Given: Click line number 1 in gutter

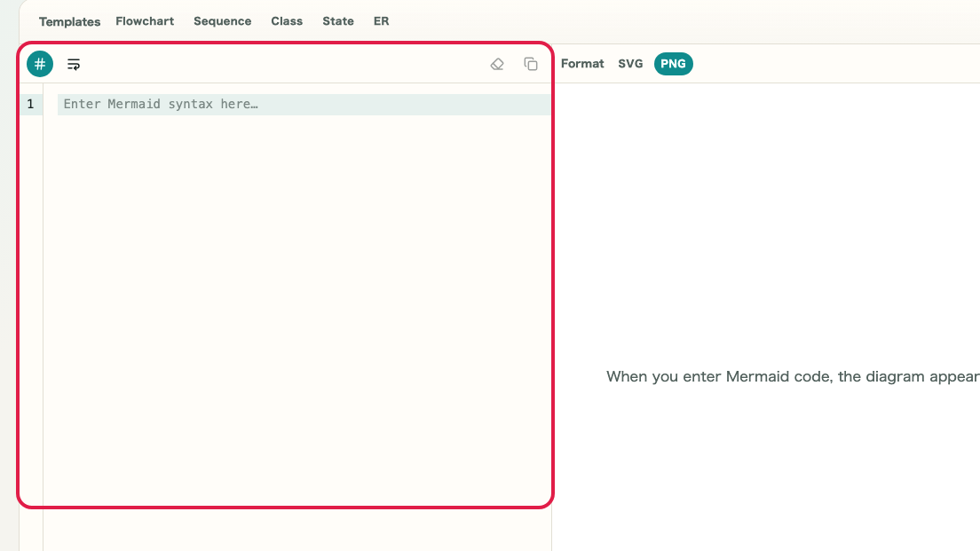Looking at the screenshot, I should point(30,105).
